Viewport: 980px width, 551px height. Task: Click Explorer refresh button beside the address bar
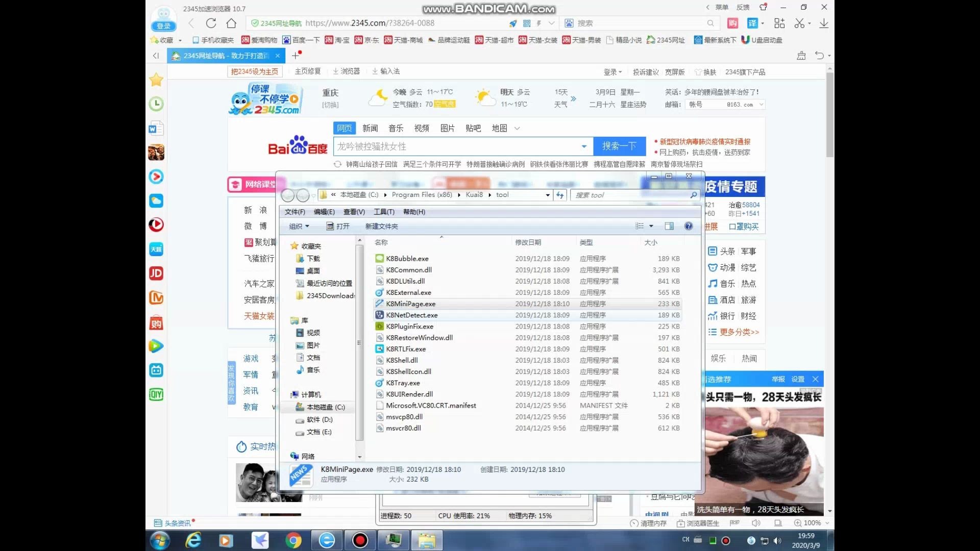[560, 195]
